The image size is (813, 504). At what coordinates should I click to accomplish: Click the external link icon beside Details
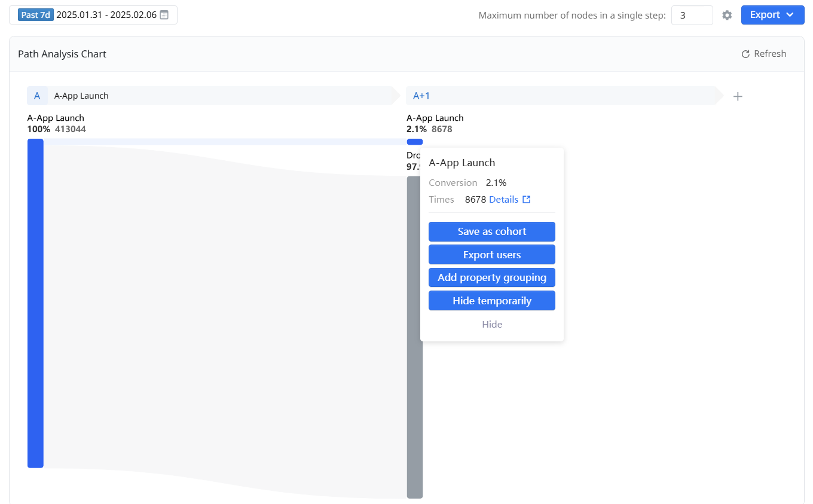(x=527, y=200)
